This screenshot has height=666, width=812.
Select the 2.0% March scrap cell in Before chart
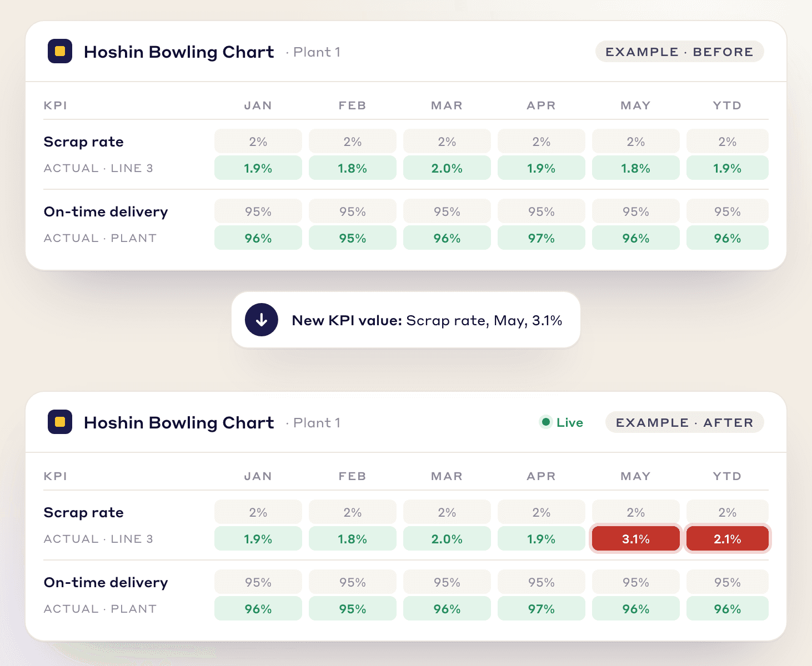click(447, 168)
